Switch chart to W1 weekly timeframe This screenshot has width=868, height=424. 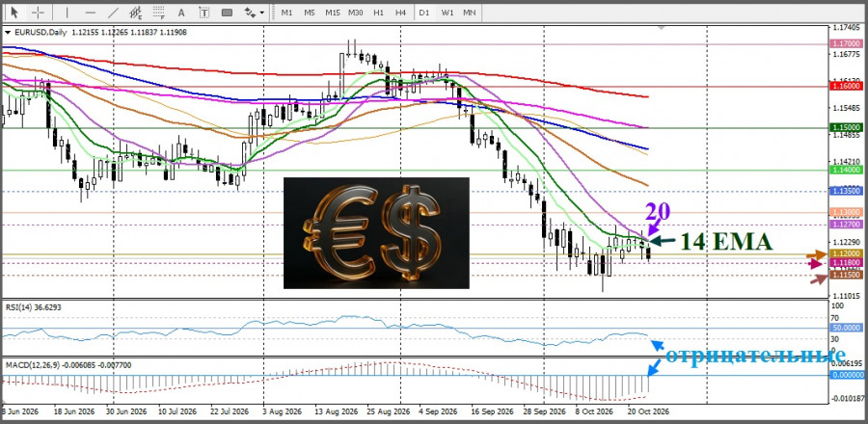coord(448,13)
